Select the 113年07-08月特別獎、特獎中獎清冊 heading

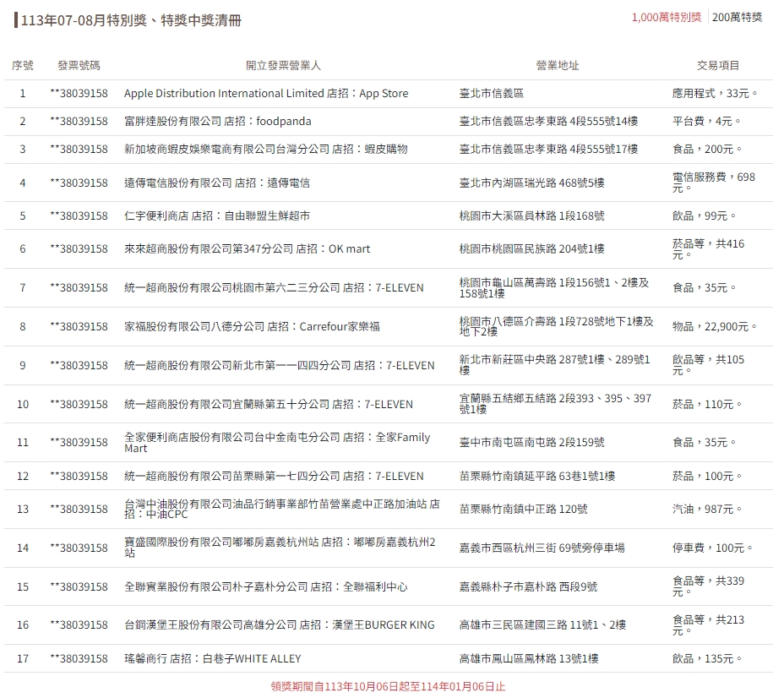click(132, 20)
